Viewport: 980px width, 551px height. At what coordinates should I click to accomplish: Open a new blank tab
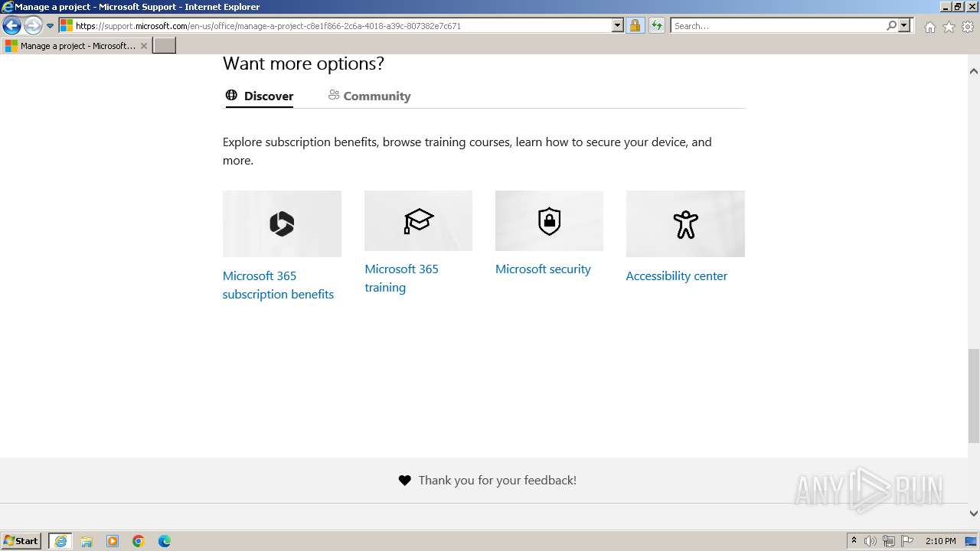[165, 46]
